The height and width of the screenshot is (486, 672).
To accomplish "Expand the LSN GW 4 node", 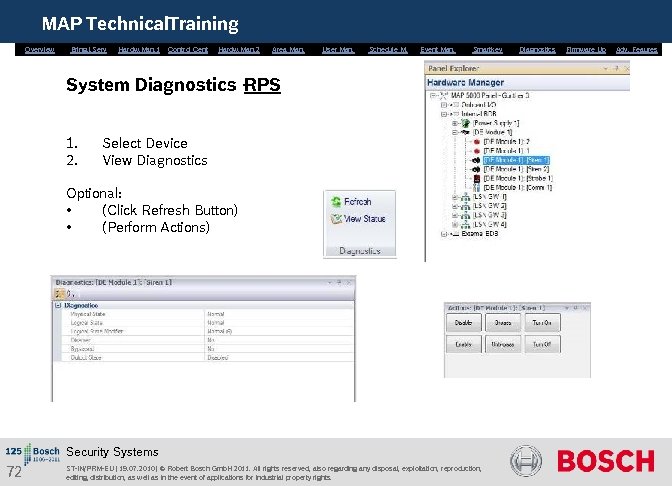I will click(455, 225).
